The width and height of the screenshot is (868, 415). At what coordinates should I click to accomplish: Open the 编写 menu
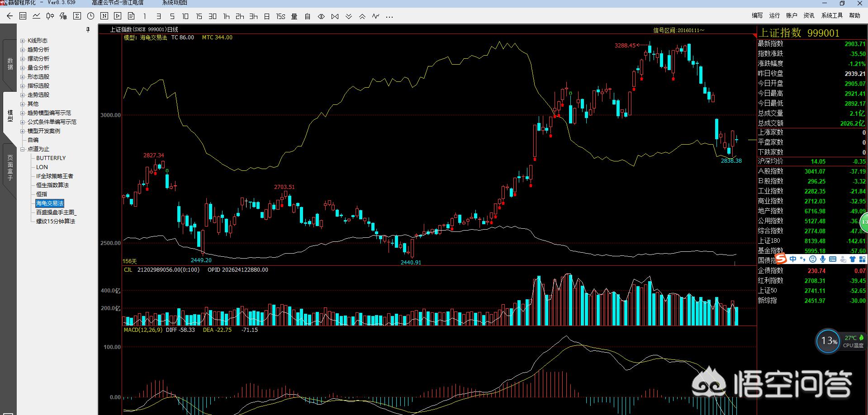tap(757, 15)
